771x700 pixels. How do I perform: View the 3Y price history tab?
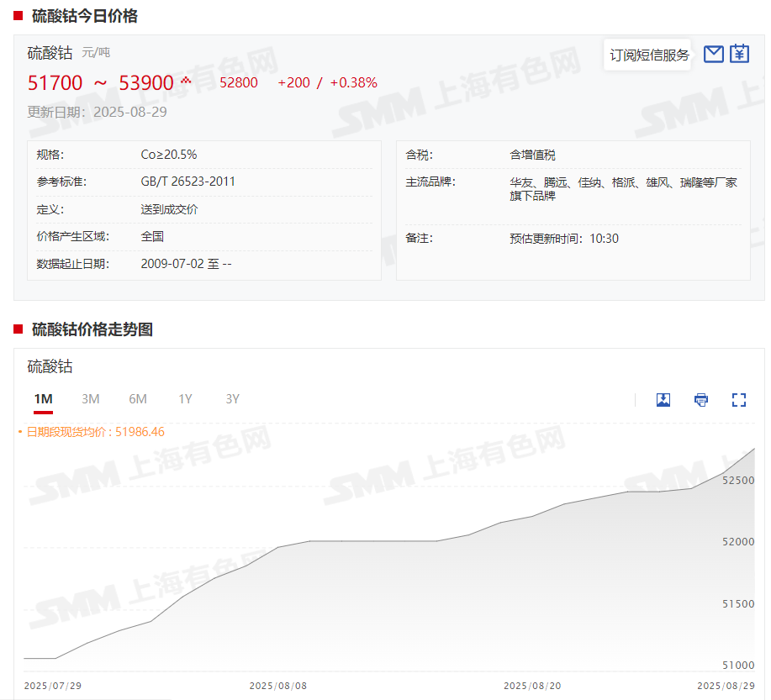click(x=233, y=399)
